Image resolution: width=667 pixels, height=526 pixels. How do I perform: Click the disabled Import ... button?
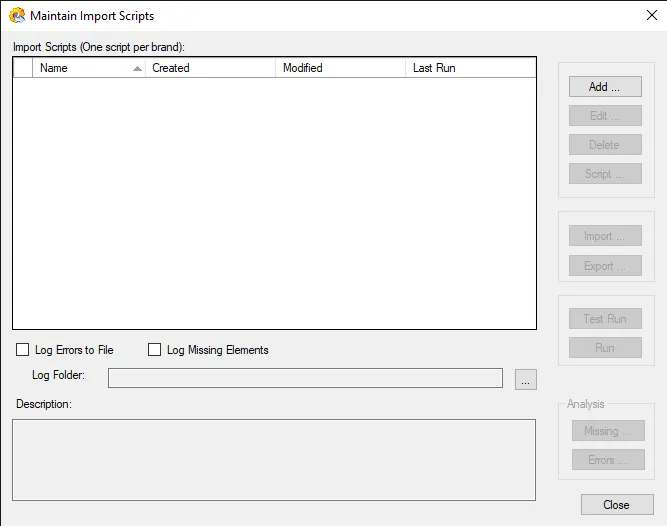(605, 236)
